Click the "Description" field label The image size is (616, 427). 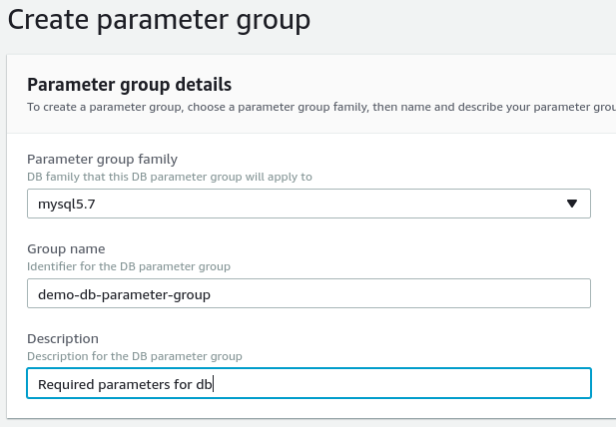[x=62, y=339]
